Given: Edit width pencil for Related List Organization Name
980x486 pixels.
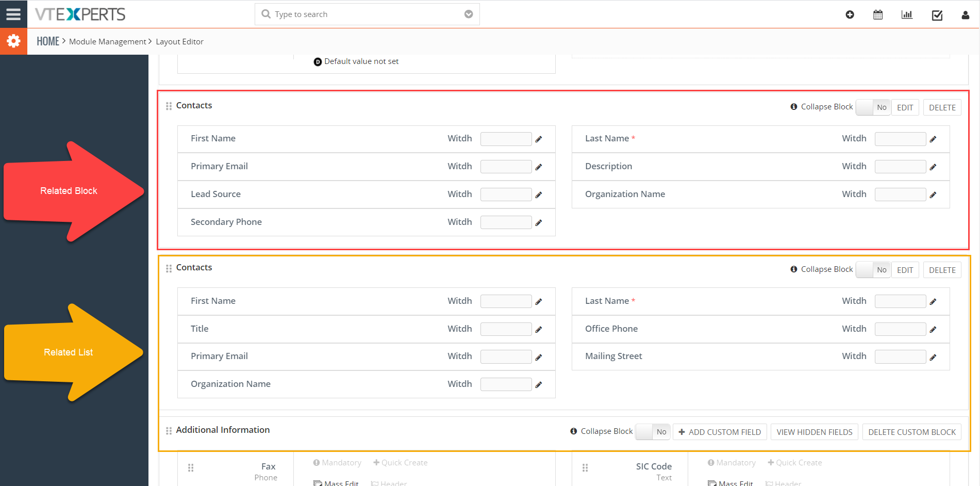Looking at the screenshot, I should point(539,384).
